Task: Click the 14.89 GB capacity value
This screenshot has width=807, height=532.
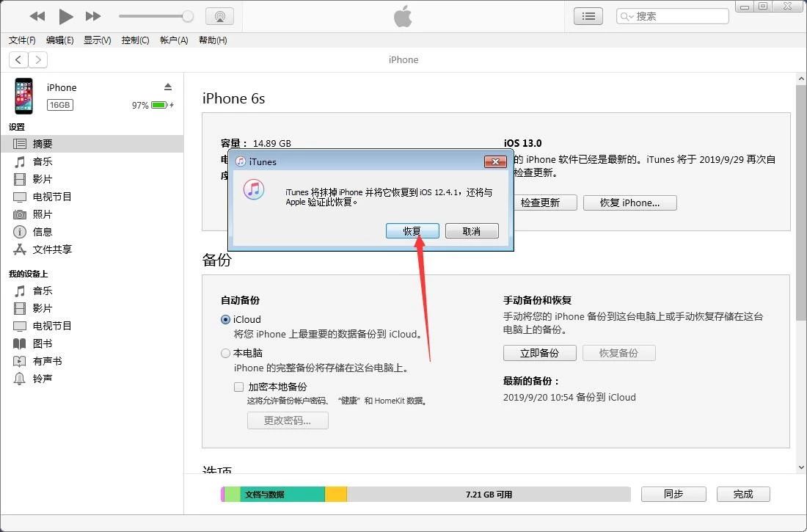Action: (271, 143)
